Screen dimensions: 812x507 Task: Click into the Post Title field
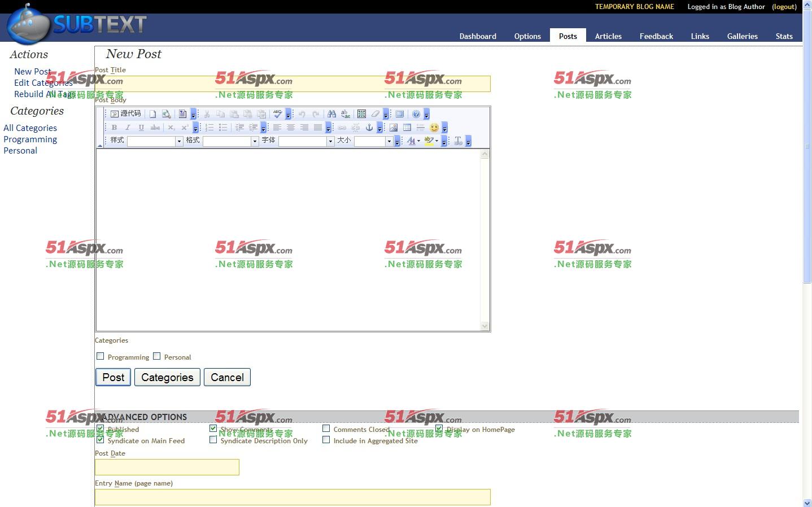[x=293, y=84]
